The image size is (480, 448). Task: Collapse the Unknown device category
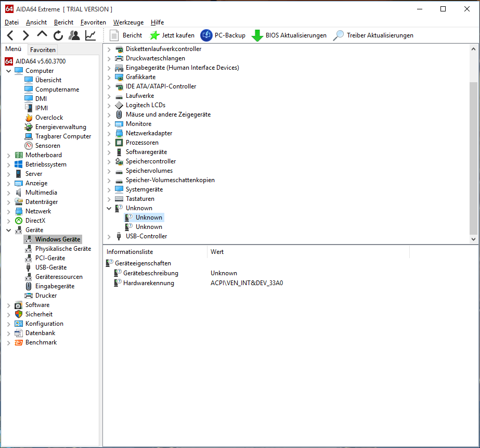(109, 208)
